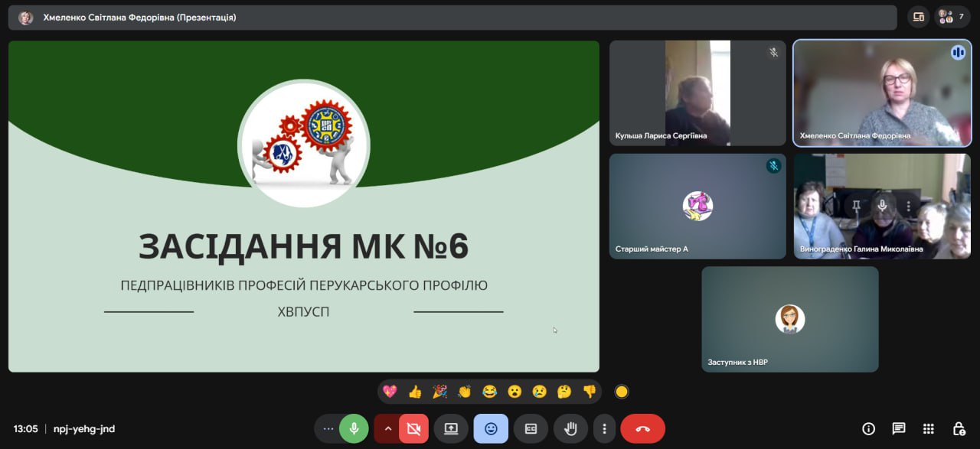Open meeting details info icon
The image size is (980, 449).
click(868, 429)
